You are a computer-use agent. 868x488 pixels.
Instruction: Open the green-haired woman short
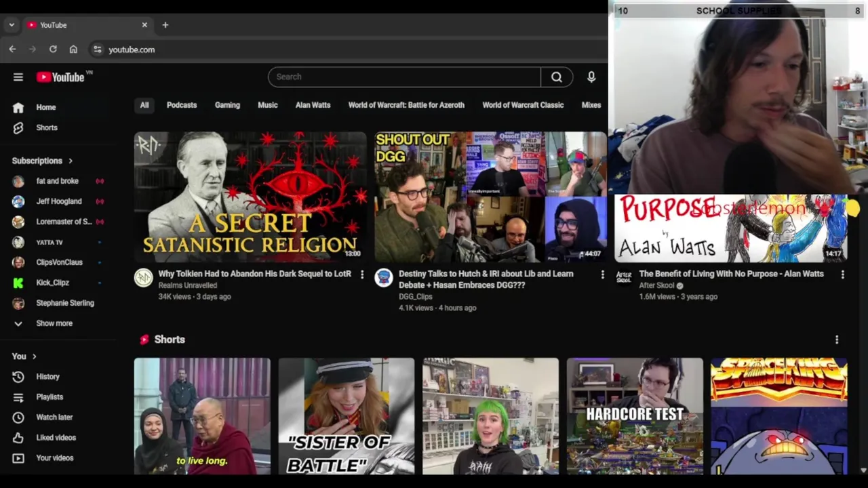(x=491, y=416)
